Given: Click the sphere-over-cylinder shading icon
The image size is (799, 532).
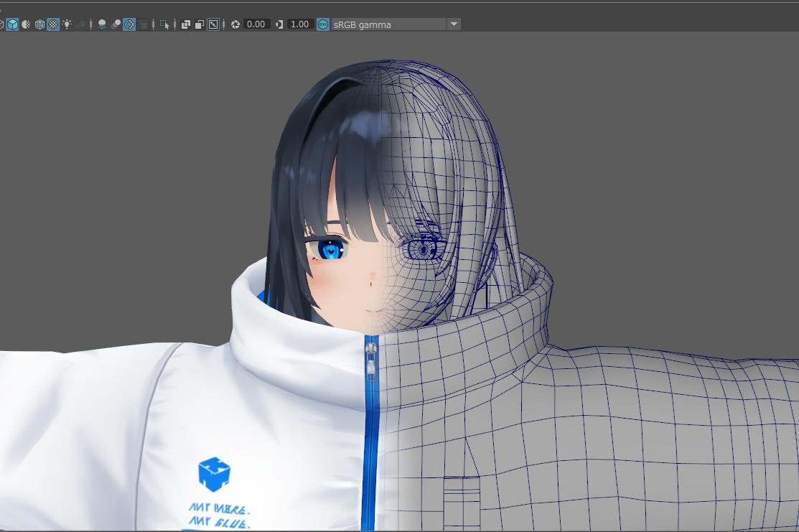Looking at the screenshot, I should (117, 24).
